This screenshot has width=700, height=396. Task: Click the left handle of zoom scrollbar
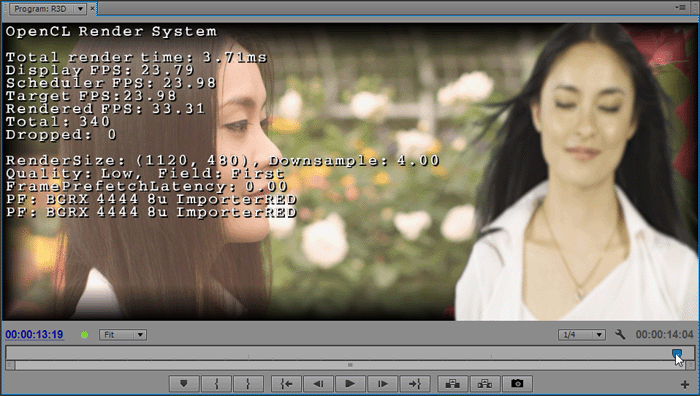pyautogui.click(x=10, y=365)
